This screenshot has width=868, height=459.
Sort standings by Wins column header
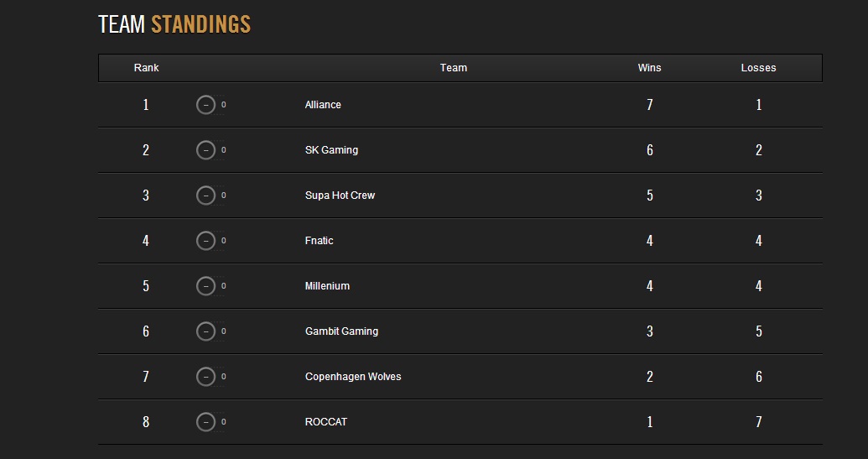point(649,67)
